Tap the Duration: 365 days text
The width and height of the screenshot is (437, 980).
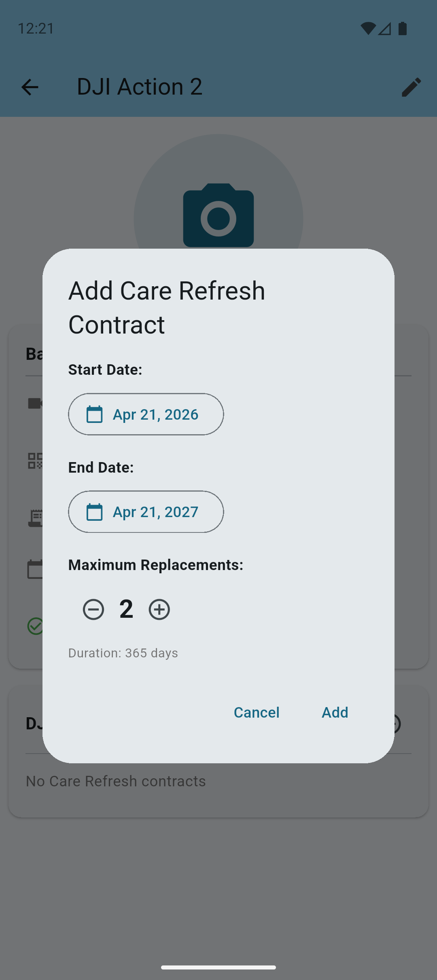coord(123,653)
